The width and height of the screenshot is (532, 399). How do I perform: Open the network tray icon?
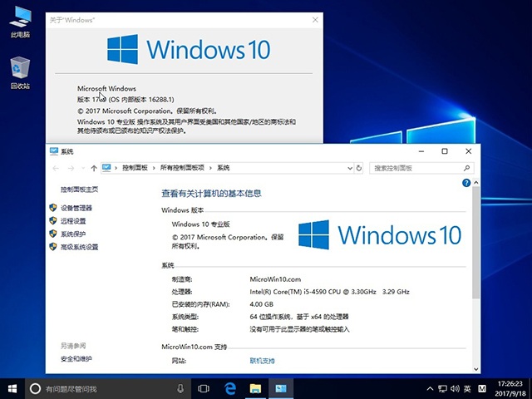442,388
